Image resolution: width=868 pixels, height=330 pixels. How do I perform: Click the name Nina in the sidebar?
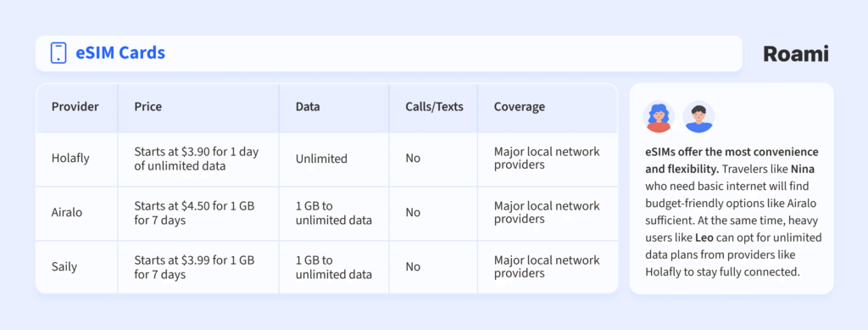pos(803,169)
